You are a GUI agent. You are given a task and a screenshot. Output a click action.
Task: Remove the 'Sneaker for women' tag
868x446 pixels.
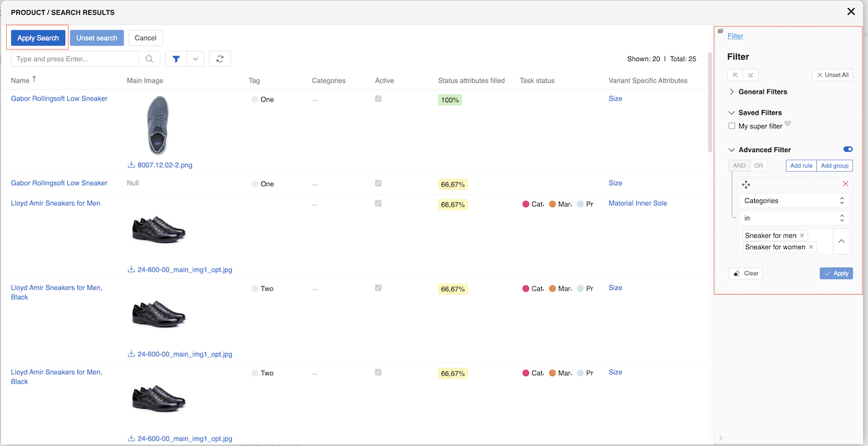(x=811, y=247)
